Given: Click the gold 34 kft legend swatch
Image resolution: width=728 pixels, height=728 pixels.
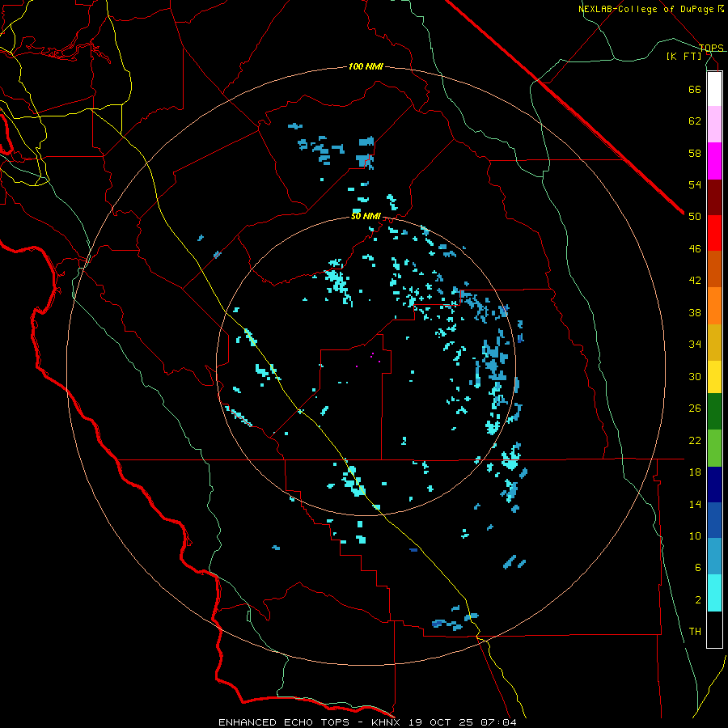Looking at the screenshot, I should pos(714,342).
